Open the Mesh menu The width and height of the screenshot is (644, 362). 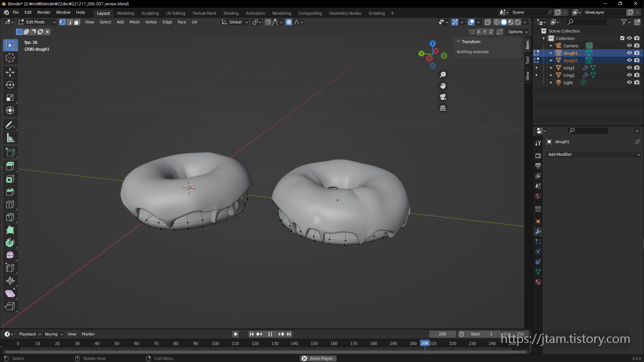135,22
